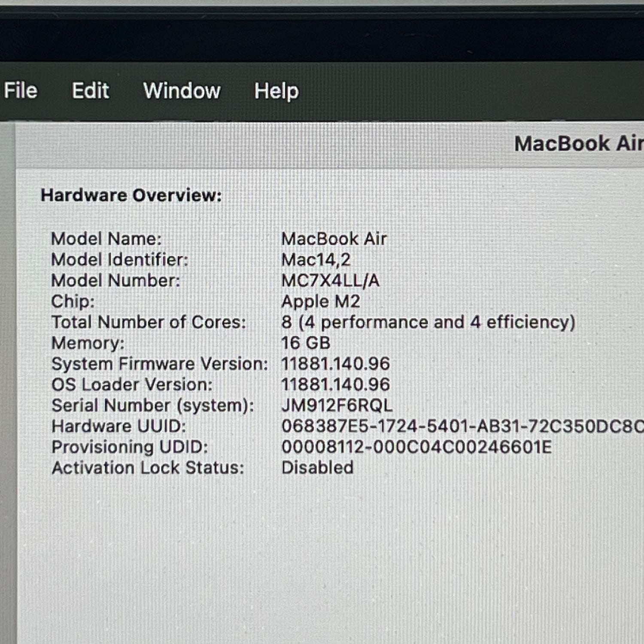Open the Edit menu

click(x=91, y=91)
